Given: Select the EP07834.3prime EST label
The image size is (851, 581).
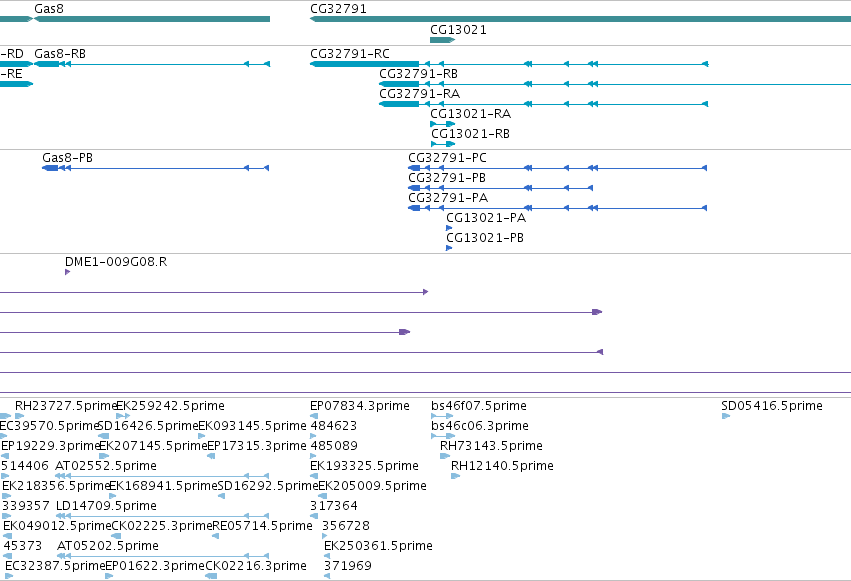Looking at the screenshot, I should tap(359, 406).
